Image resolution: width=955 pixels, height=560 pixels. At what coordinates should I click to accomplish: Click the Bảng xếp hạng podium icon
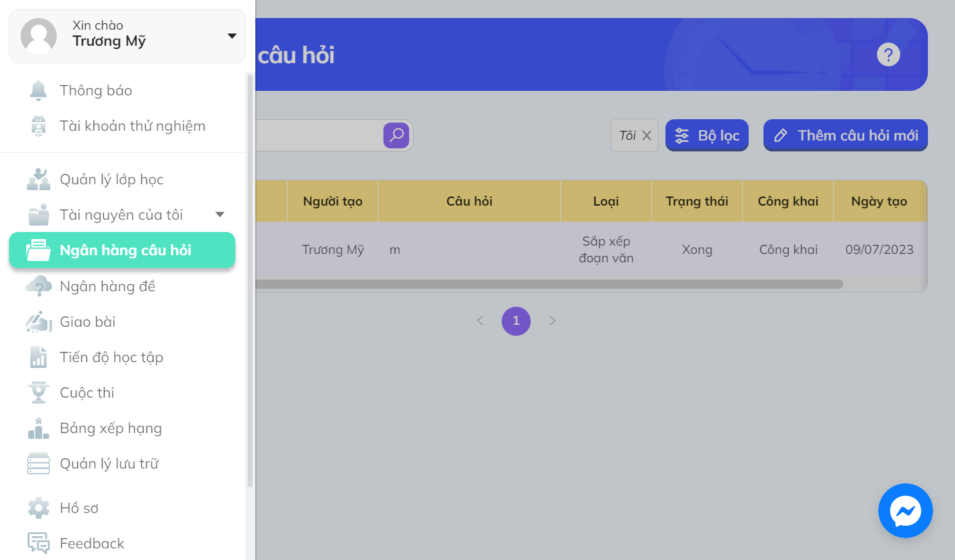(x=39, y=428)
